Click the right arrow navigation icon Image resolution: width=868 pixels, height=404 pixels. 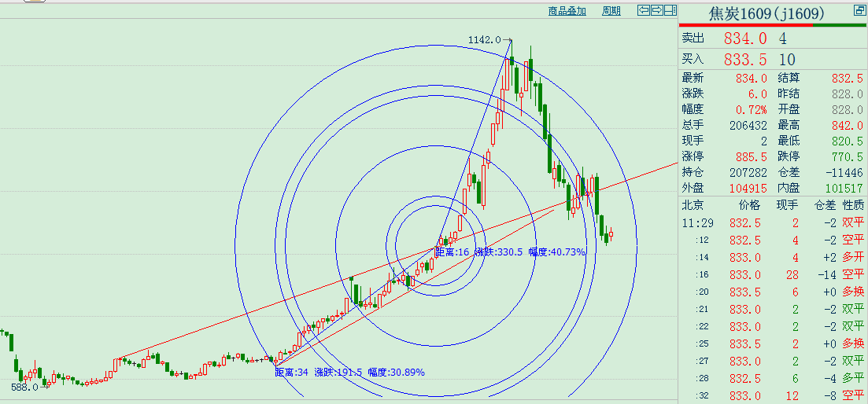tap(656, 10)
